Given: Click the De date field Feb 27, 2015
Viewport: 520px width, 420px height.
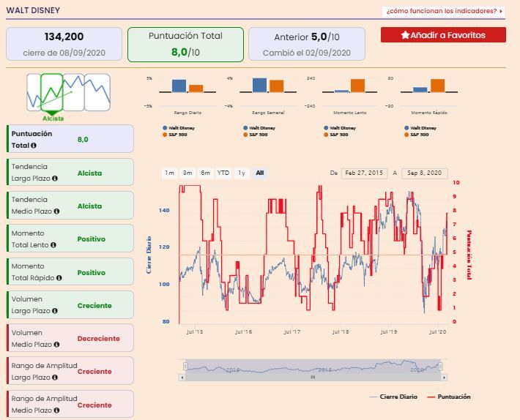Looking at the screenshot, I should (364, 173).
